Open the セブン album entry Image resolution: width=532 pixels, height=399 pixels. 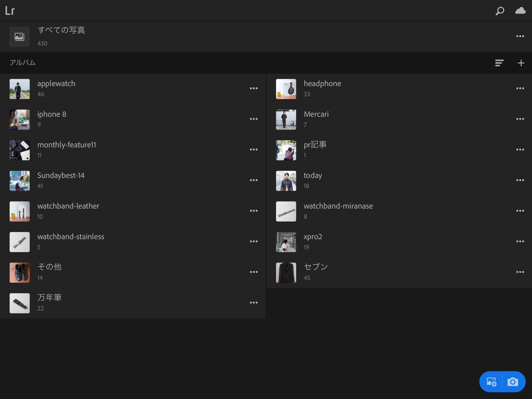(315, 267)
